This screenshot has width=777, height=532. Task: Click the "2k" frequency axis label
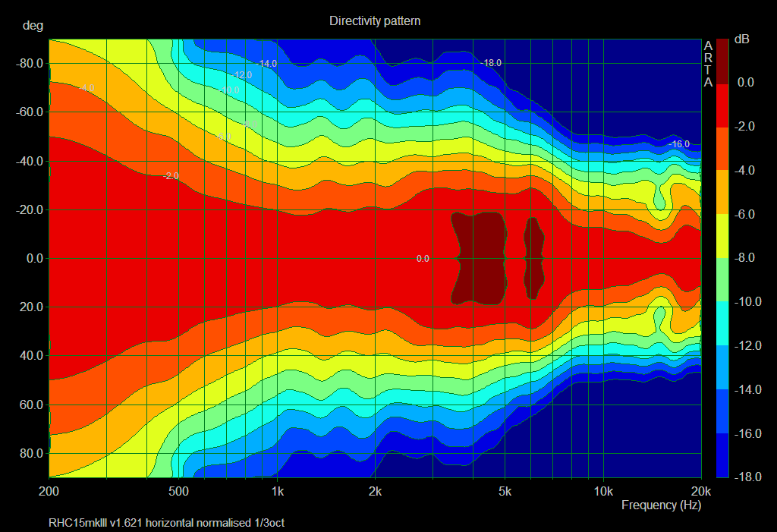(x=375, y=491)
